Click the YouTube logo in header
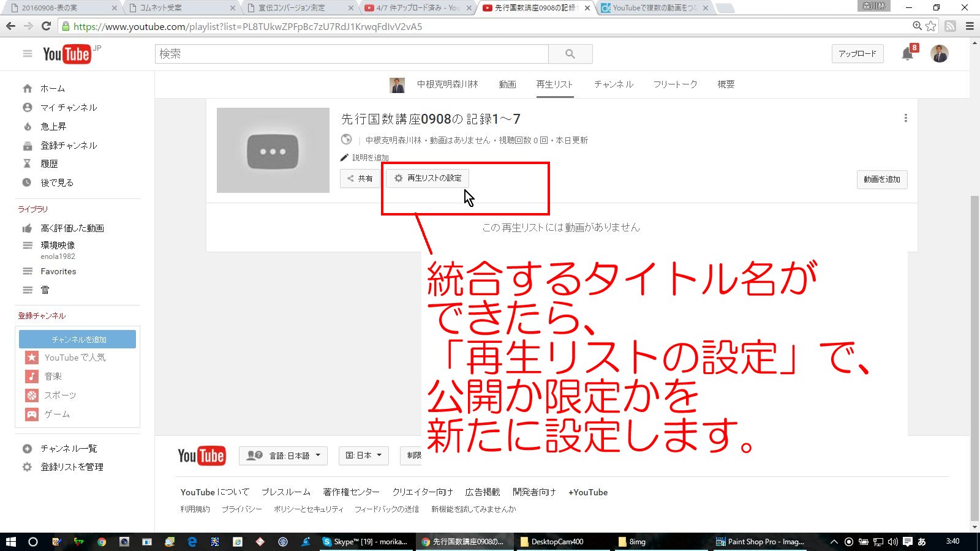 [x=67, y=54]
